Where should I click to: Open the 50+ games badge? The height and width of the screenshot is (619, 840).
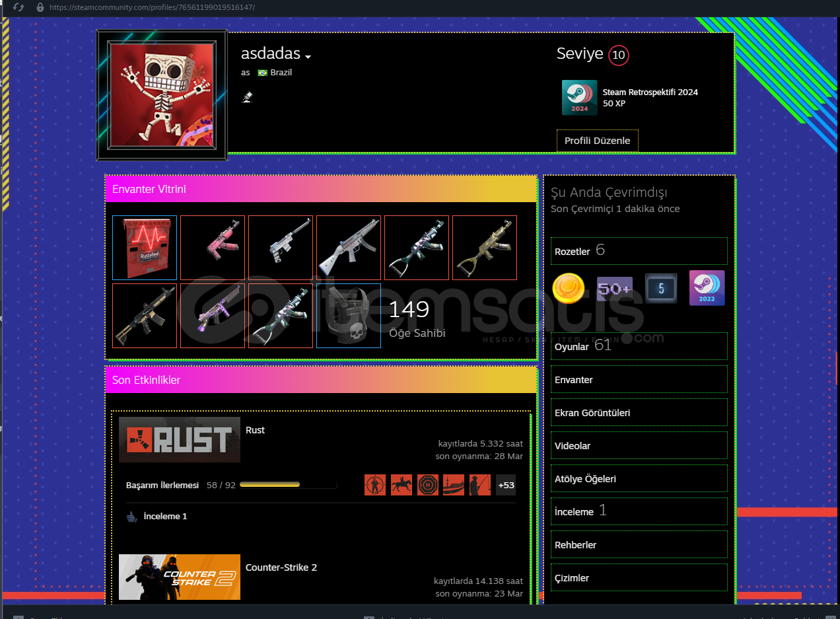pyautogui.click(x=615, y=289)
